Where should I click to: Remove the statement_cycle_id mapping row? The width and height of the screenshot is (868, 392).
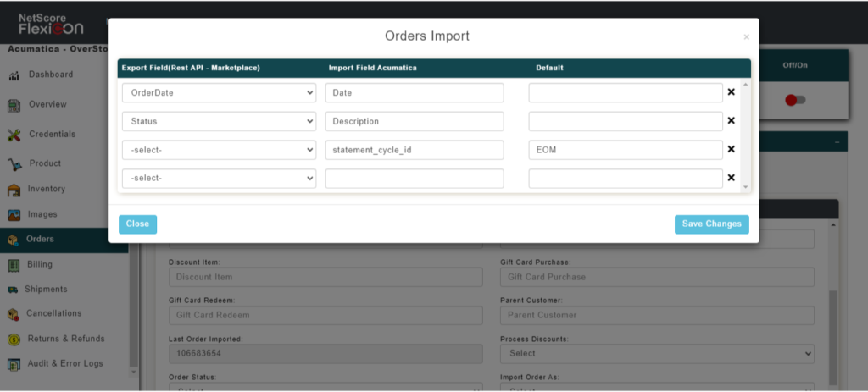[731, 150]
